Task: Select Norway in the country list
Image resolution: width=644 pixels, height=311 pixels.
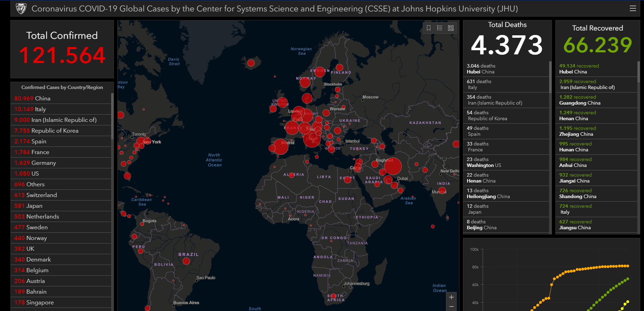Action: pos(61,238)
